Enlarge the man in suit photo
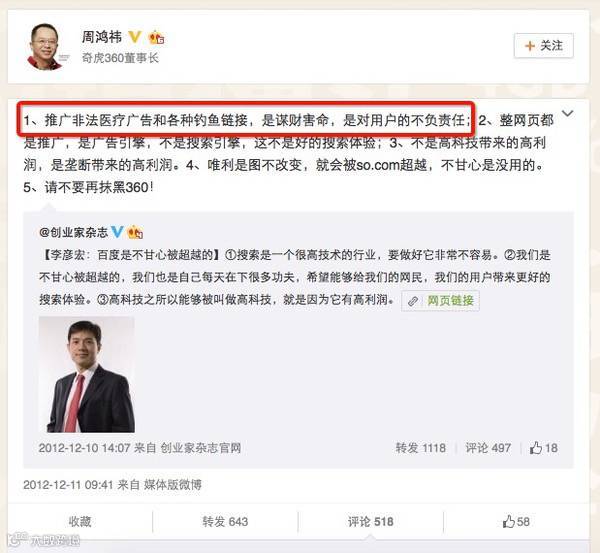 [86, 374]
